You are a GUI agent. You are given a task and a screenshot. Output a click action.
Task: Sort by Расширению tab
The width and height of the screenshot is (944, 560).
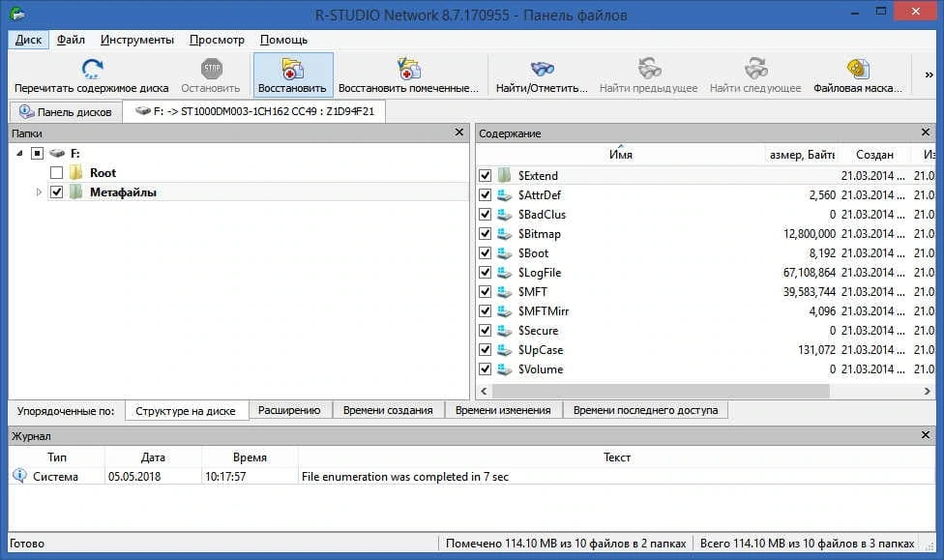click(289, 410)
